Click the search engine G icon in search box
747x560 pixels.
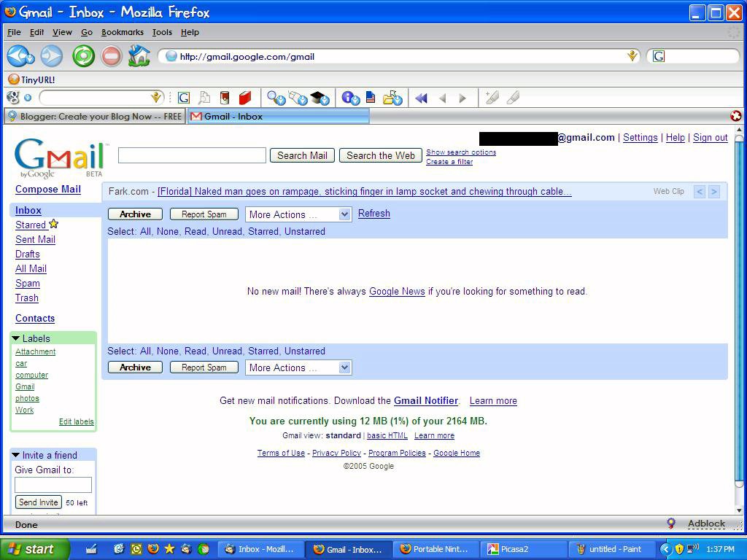coord(659,56)
